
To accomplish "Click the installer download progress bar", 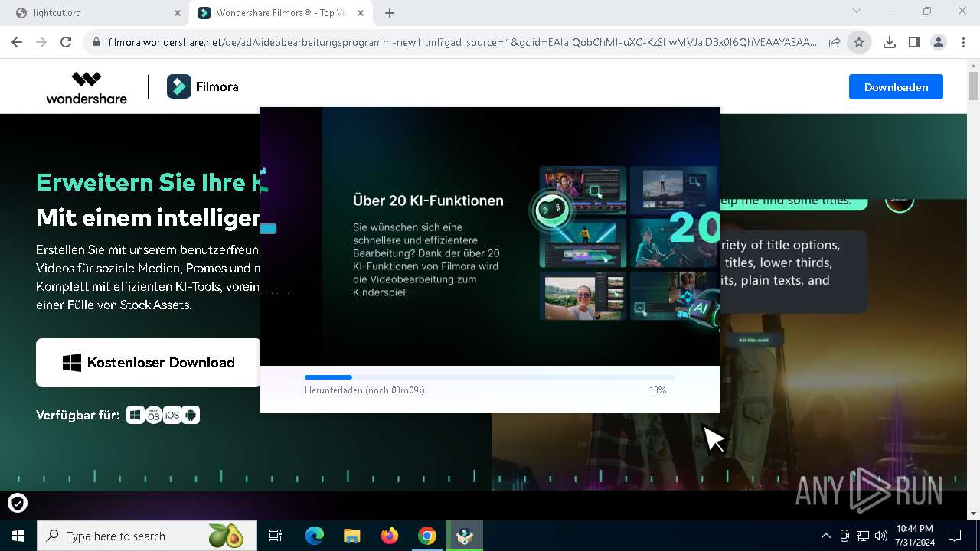I will click(490, 377).
